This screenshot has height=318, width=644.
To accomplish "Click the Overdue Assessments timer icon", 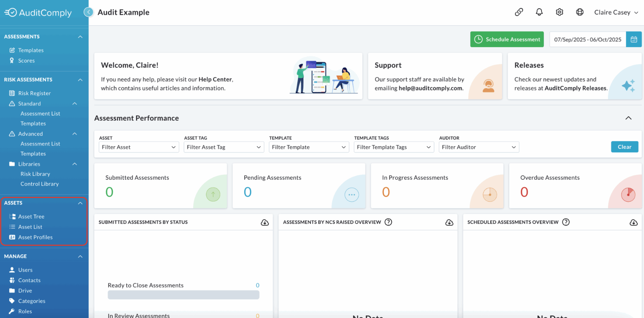I will pyautogui.click(x=628, y=195).
